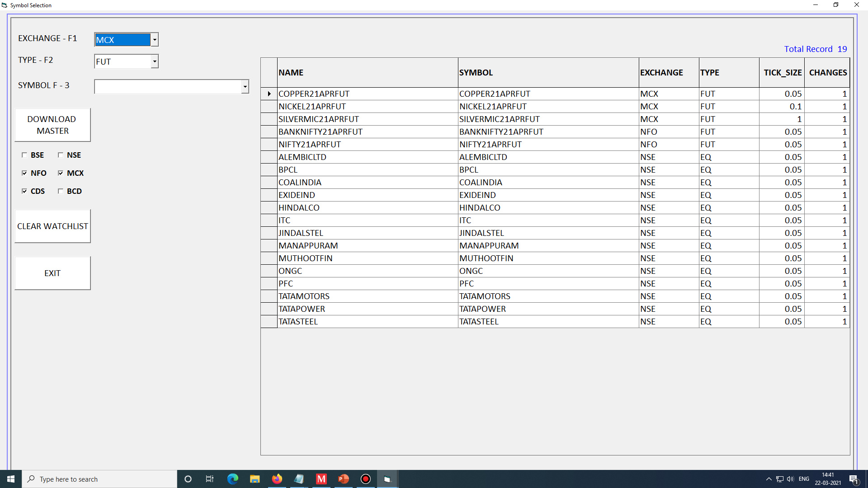Screen dimensions: 868x488
Task: Click the red M application taskbar icon
Action: (321, 479)
